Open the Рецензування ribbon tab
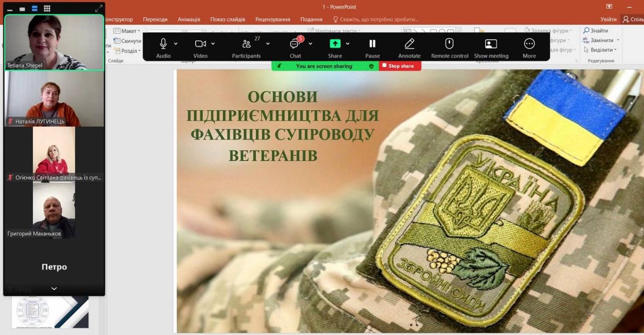The image size is (644, 335). 273,19
